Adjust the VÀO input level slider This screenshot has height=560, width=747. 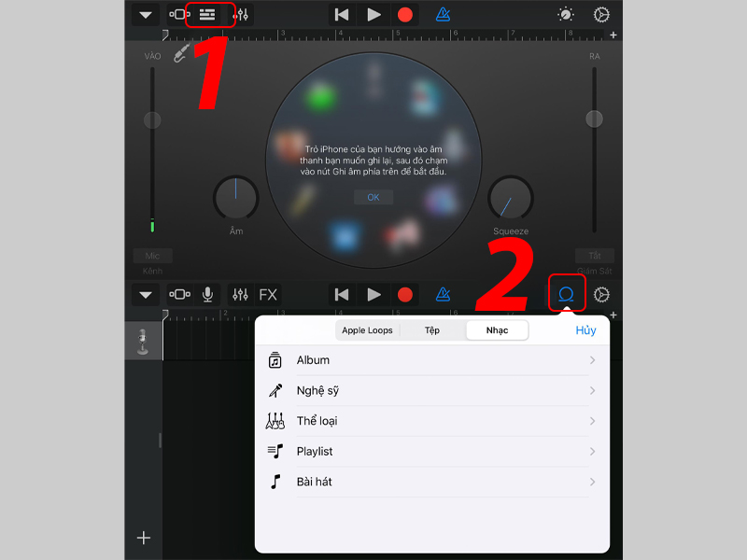152,120
